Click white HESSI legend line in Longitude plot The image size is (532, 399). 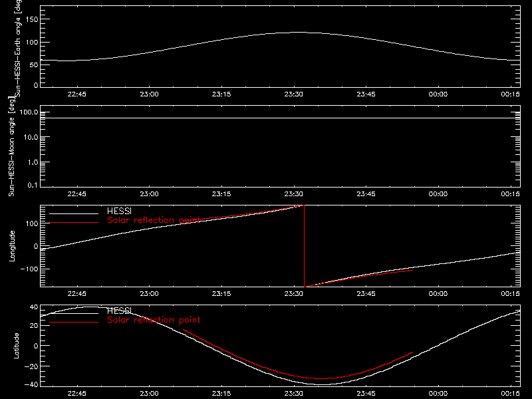74,213
